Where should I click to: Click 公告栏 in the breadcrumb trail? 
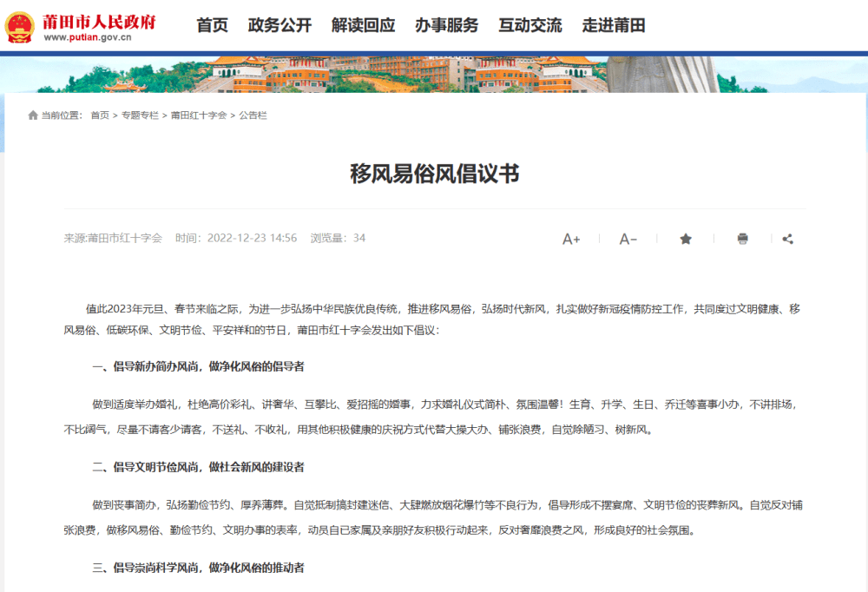click(x=253, y=115)
